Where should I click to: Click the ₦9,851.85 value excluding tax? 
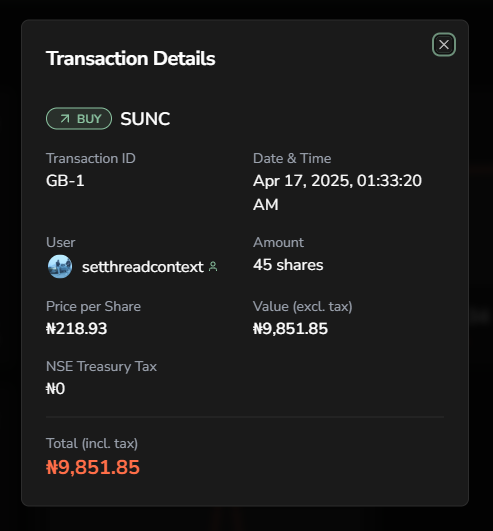[291, 328]
